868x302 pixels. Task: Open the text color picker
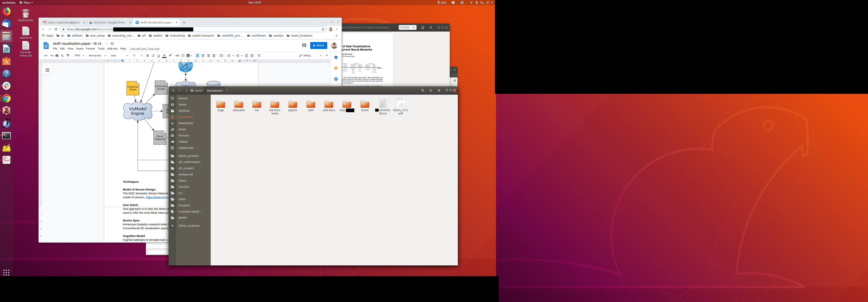pyautogui.click(x=164, y=56)
